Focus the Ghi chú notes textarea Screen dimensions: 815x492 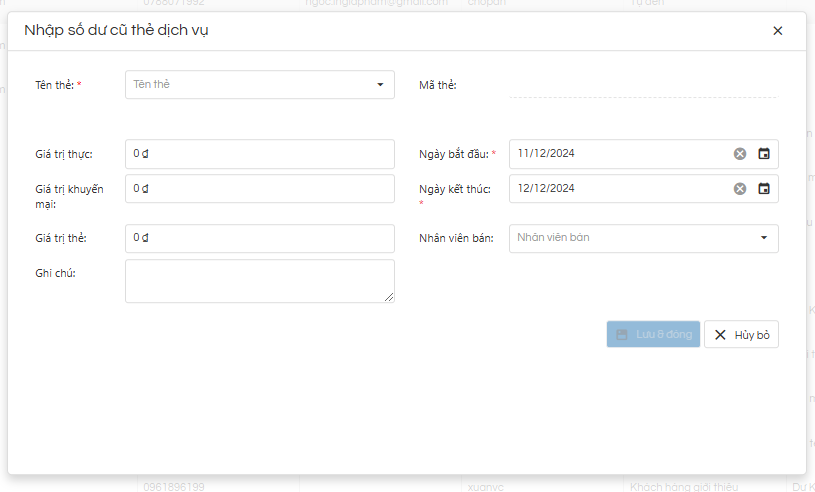[x=258, y=281]
